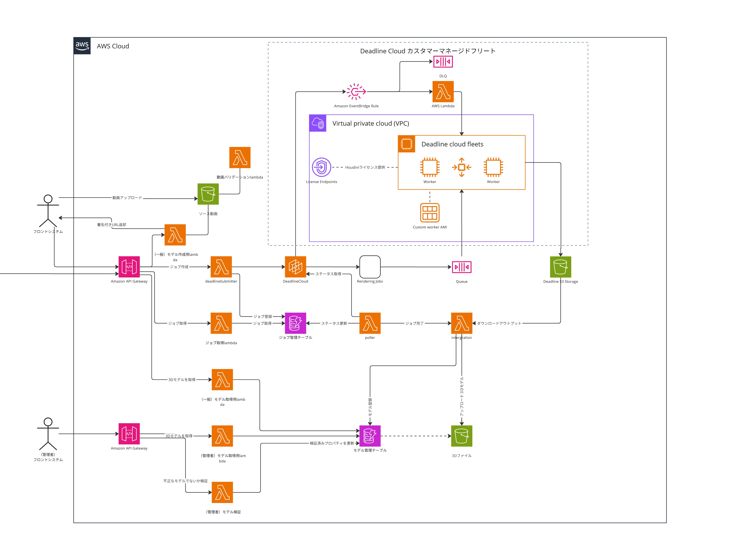736x560 pixels.
Task: Select the Custom worker AMI icon
Action: (x=430, y=213)
